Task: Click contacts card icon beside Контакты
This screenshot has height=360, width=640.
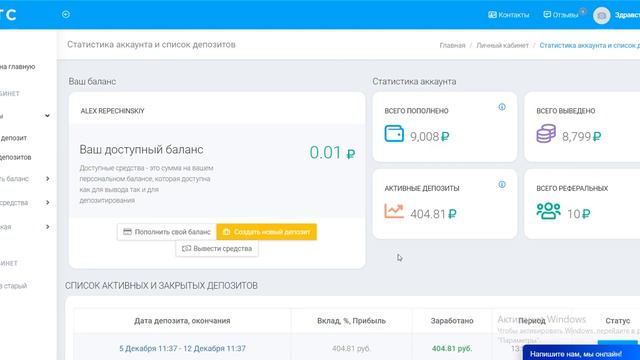Action: coord(492,15)
